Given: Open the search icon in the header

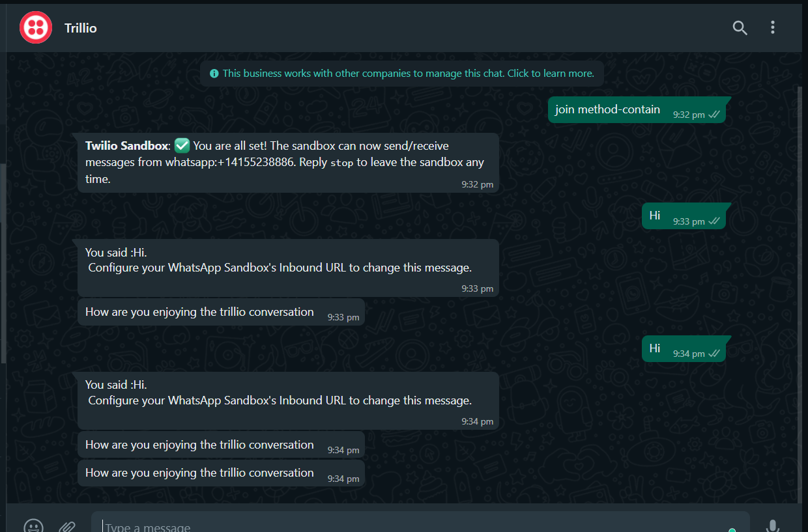Looking at the screenshot, I should [x=740, y=28].
